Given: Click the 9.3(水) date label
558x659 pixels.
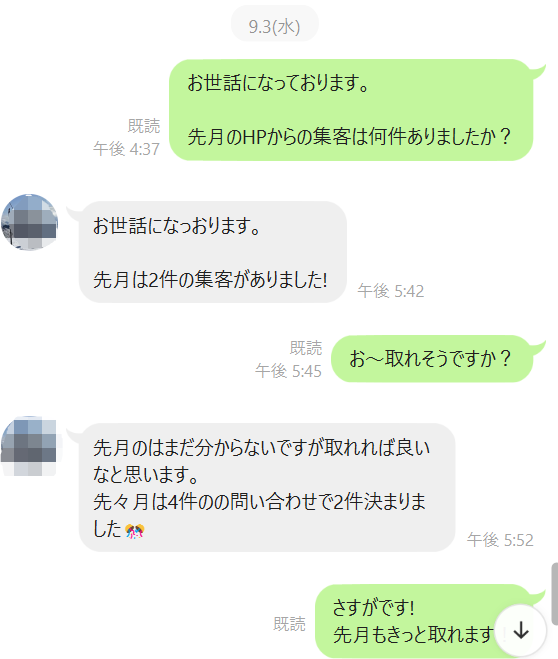Looking at the screenshot, I should tap(274, 26).
